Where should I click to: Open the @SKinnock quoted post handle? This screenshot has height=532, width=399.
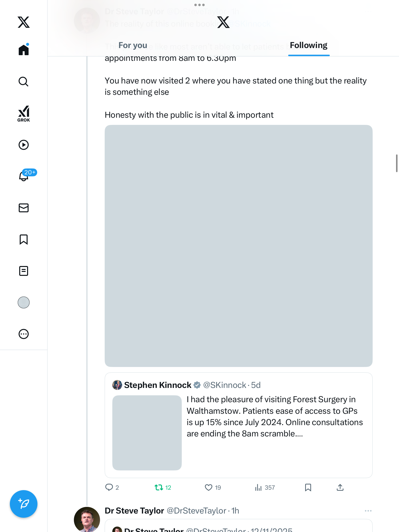pos(224,385)
